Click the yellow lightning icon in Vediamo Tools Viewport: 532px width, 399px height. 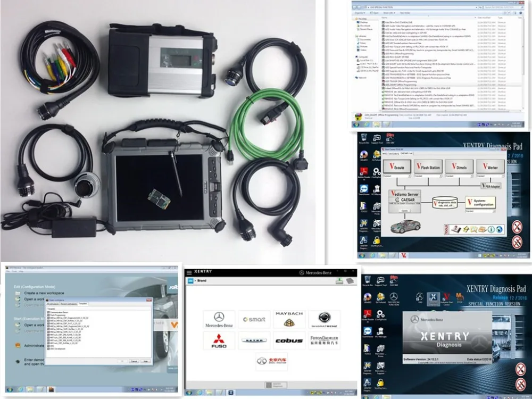click(x=466, y=229)
